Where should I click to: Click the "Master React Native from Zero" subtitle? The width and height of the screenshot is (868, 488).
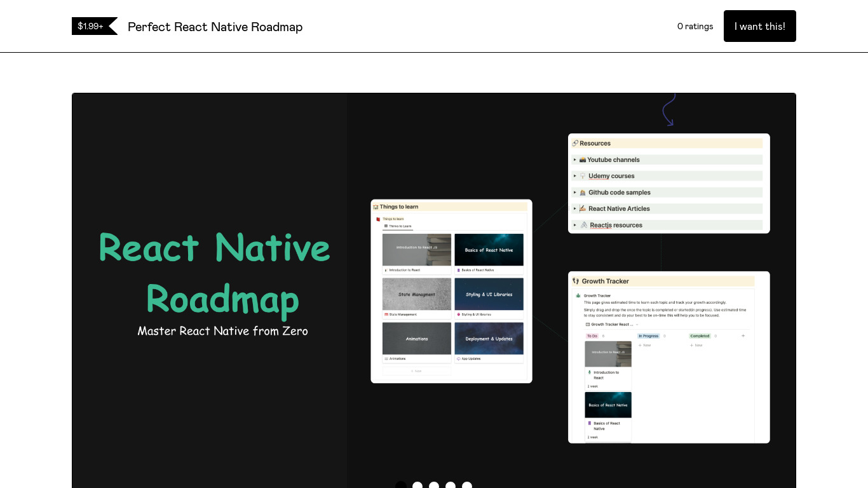click(x=223, y=331)
